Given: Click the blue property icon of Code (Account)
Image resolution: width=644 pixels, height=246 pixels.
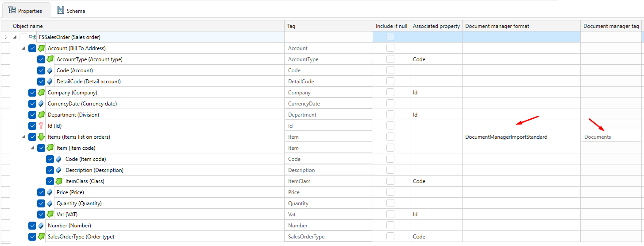Looking at the screenshot, I should pos(50,70).
